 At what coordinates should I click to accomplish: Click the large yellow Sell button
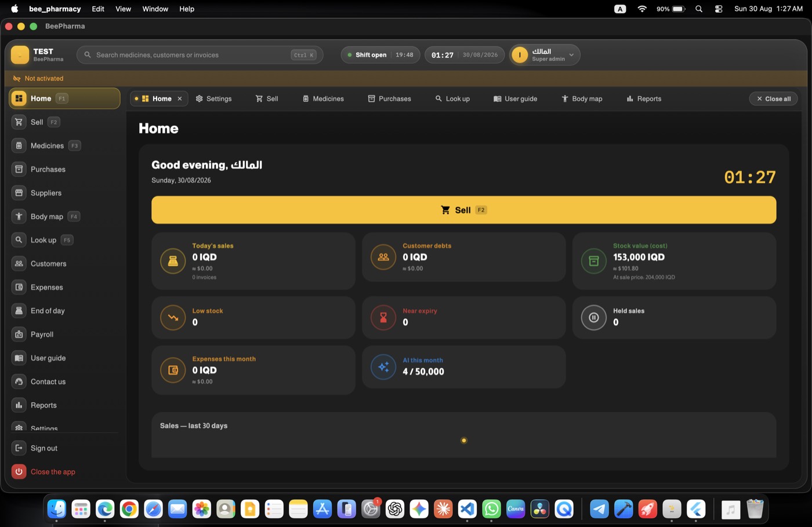click(463, 210)
